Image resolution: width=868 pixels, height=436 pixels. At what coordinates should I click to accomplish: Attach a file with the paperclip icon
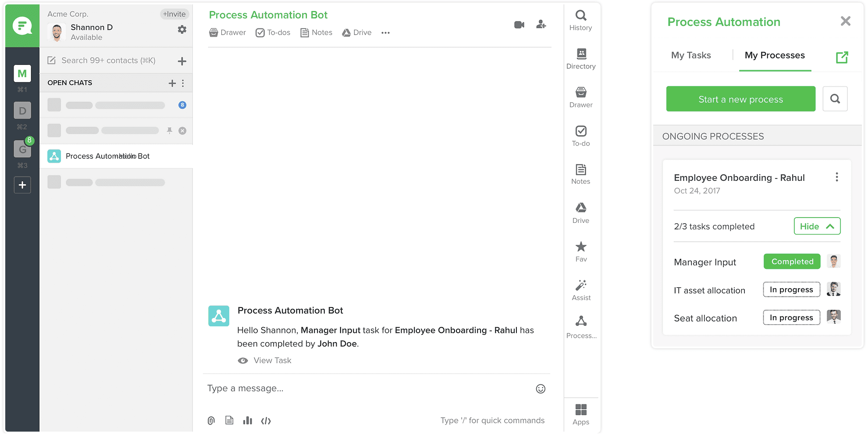pos(211,421)
